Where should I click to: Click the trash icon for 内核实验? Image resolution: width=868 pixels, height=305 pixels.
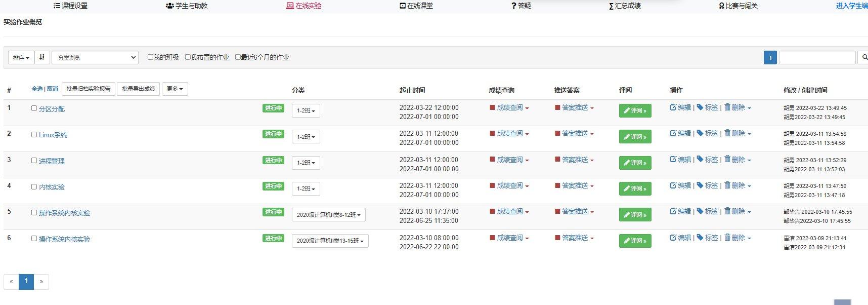(727, 185)
